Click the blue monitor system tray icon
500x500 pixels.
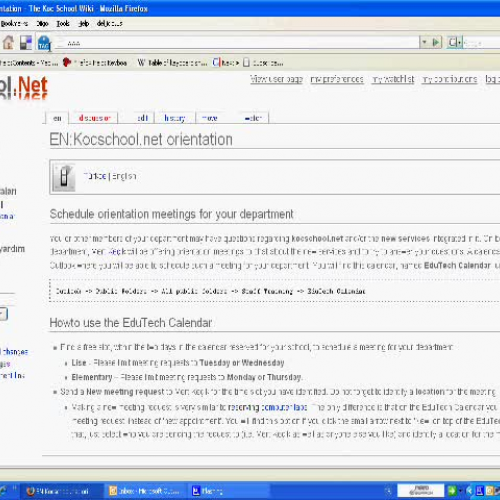coord(479,491)
